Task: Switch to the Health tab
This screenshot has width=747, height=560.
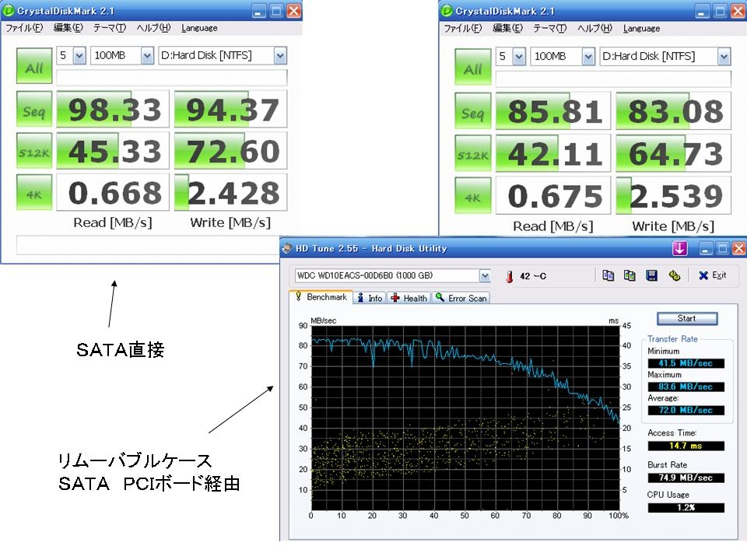Action: click(409, 298)
